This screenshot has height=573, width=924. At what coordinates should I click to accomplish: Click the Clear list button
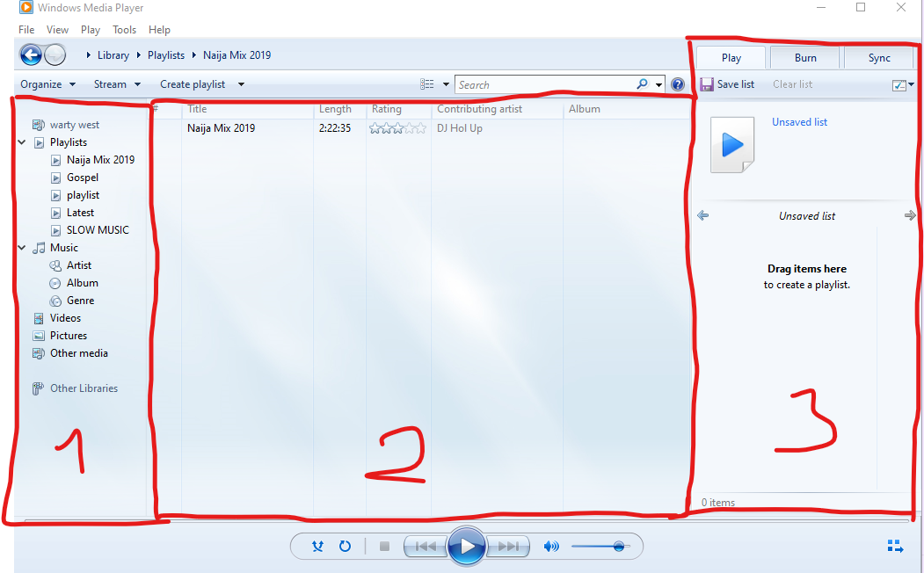click(x=793, y=84)
